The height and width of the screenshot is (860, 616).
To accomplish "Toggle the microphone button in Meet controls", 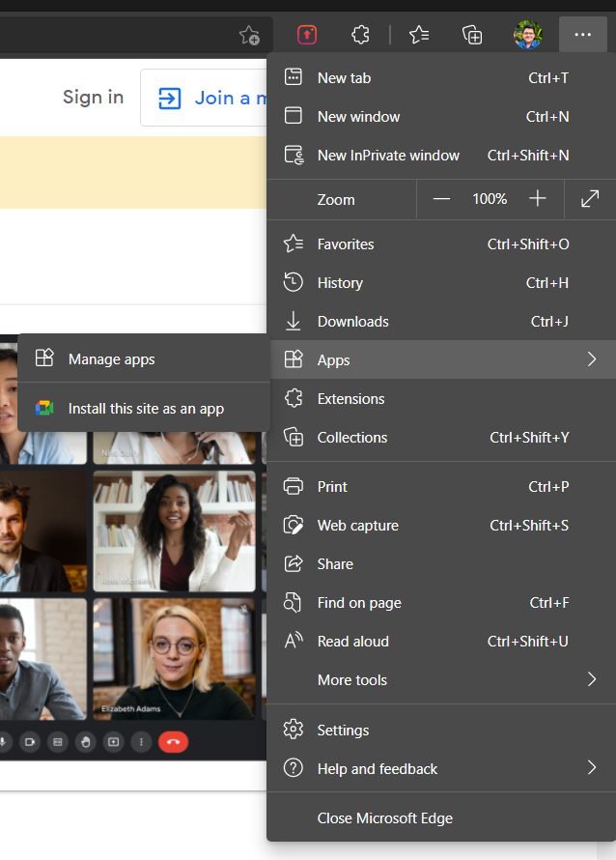I will point(3,742).
